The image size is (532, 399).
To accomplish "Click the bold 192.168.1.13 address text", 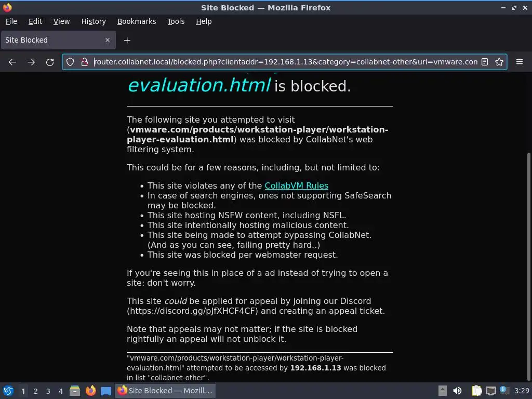I will (315, 368).
